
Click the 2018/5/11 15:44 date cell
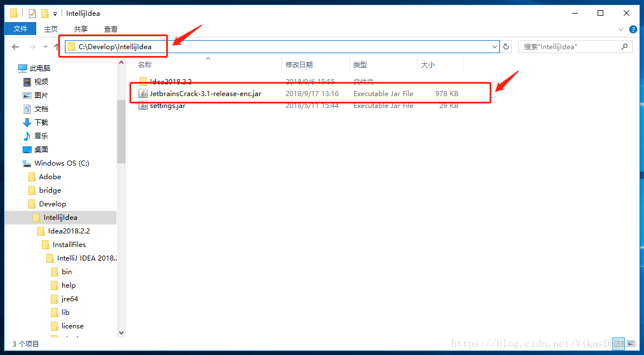312,106
